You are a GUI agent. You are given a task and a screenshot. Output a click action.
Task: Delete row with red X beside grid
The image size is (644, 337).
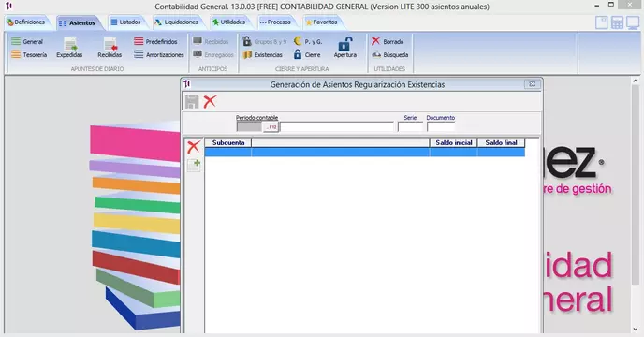(194, 147)
